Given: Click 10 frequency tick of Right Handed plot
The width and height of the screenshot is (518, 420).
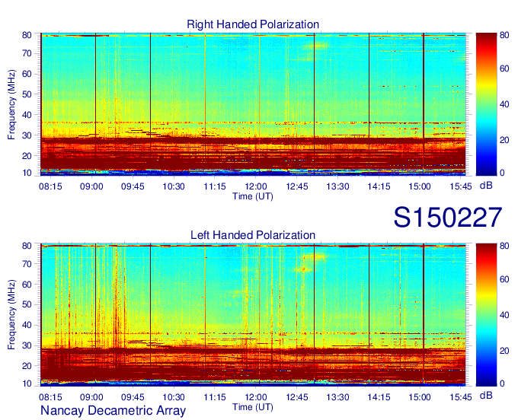Looking at the screenshot, I should pyautogui.click(x=27, y=173).
